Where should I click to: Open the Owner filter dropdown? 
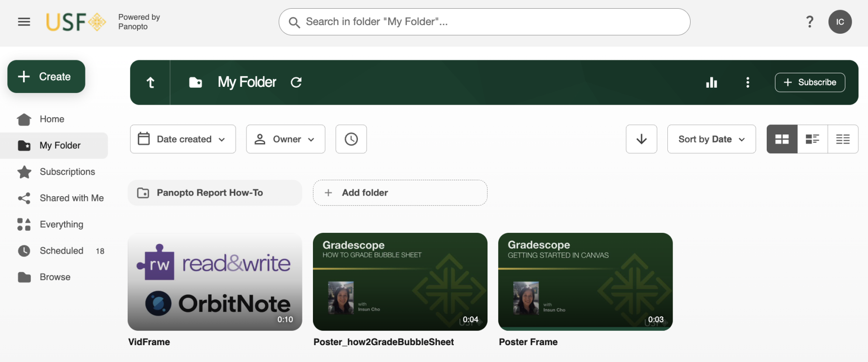click(x=285, y=139)
